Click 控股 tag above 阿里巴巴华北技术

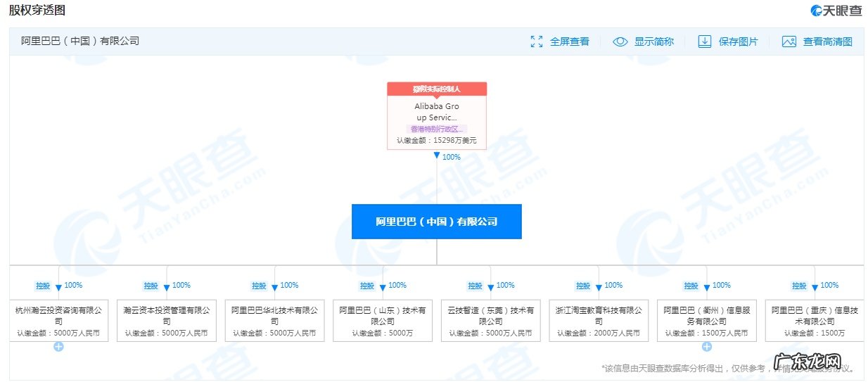(260, 286)
